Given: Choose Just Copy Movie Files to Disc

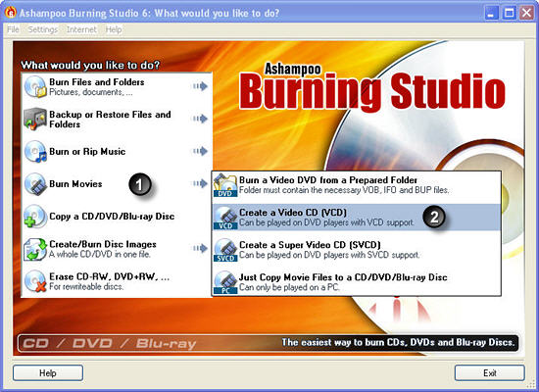Looking at the screenshot, I should click(x=356, y=282).
